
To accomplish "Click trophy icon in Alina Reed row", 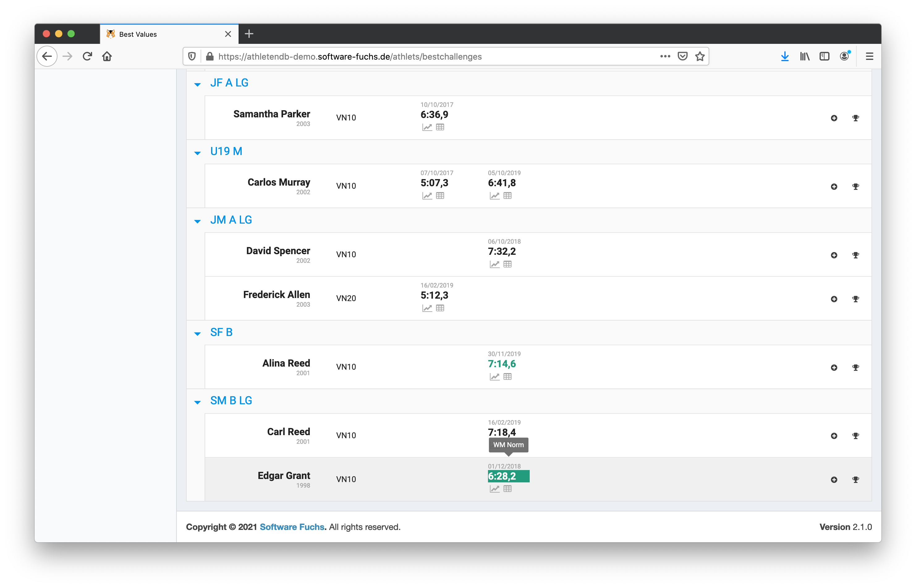I will [x=856, y=368].
